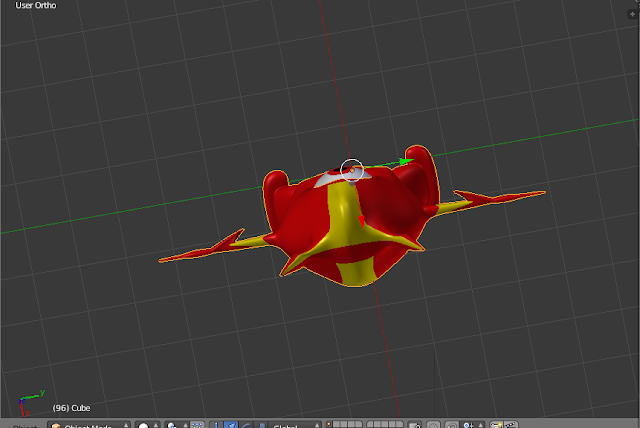The width and height of the screenshot is (640, 428).
Task: Open the Object Mode dropdown
Action: [x=89, y=426]
